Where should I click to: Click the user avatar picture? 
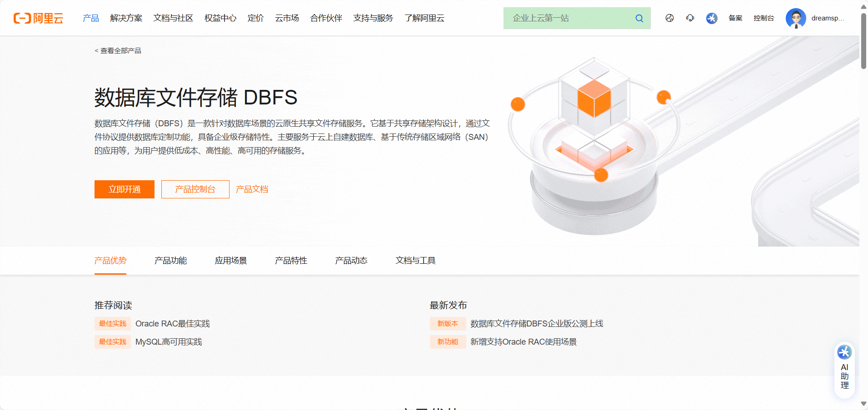[796, 18]
